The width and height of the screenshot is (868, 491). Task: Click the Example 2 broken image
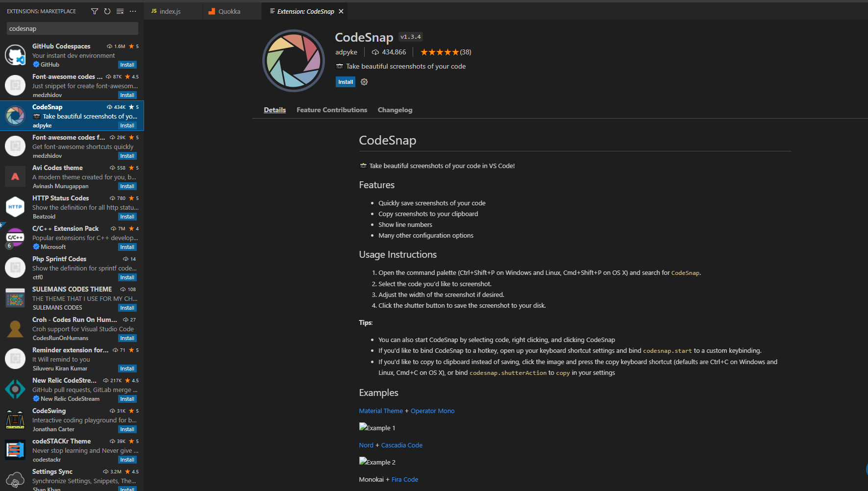(377, 462)
